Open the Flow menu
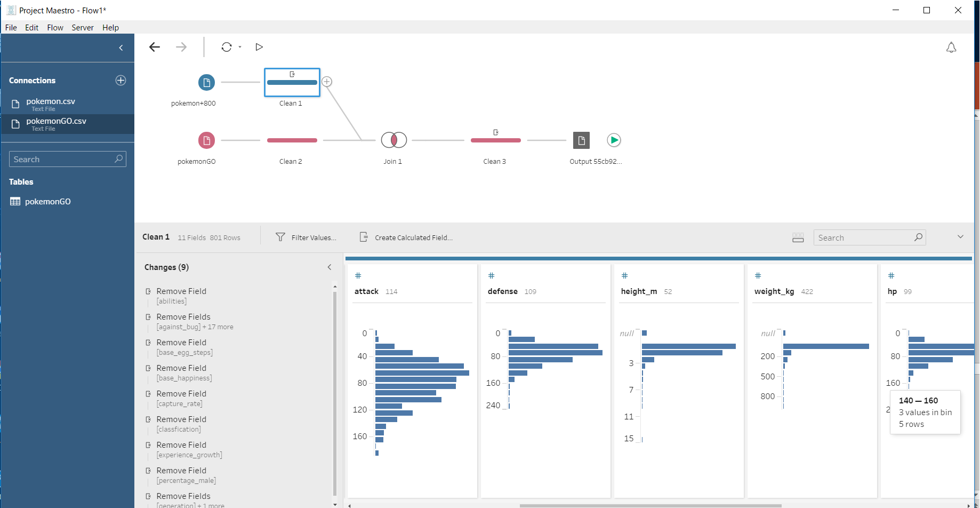Image resolution: width=980 pixels, height=508 pixels. pos(55,28)
